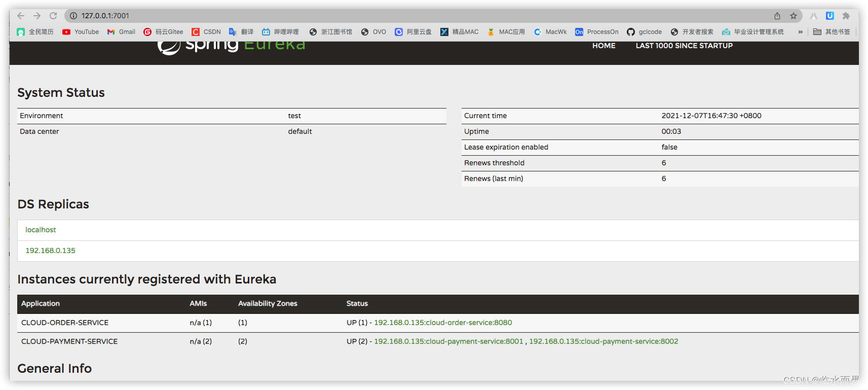Open the ProcessOn bookmark
868x390 pixels.
tap(597, 32)
